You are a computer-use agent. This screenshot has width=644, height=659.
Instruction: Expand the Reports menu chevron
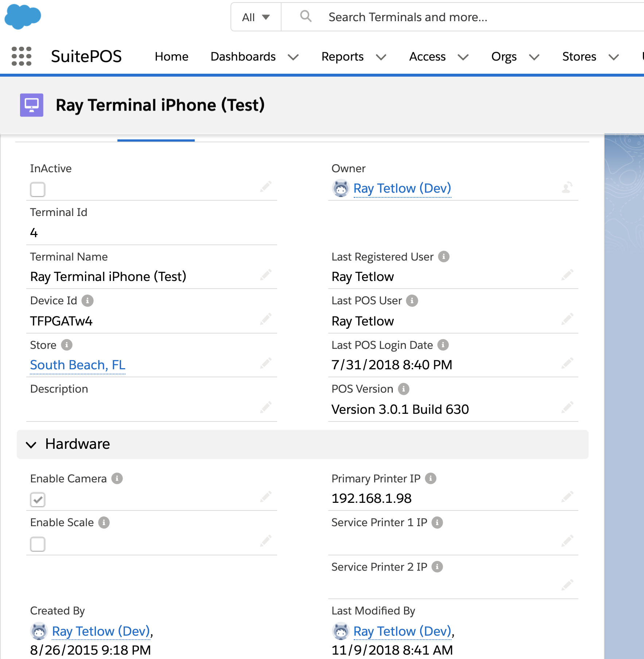point(381,57)
